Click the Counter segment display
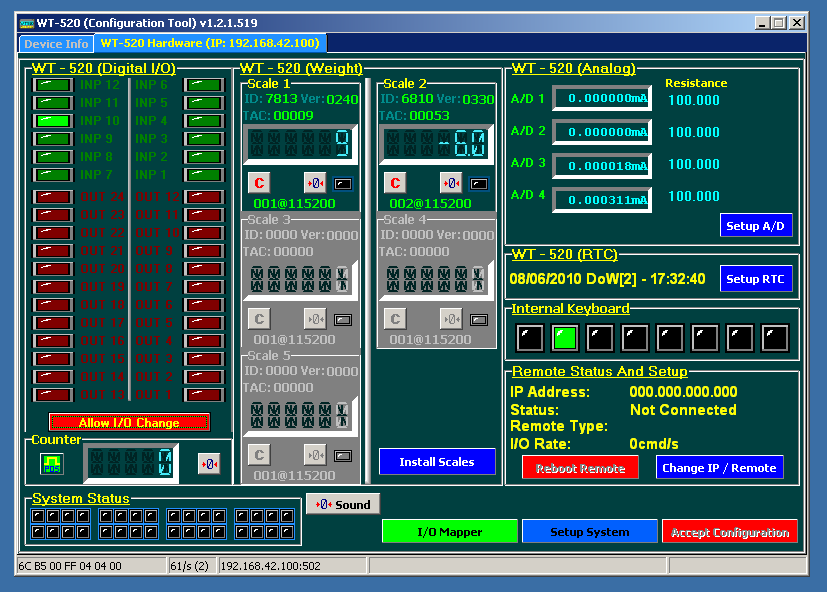Viewport: 827px width, 592px height. pyautogui.click(x=131, y=463)
